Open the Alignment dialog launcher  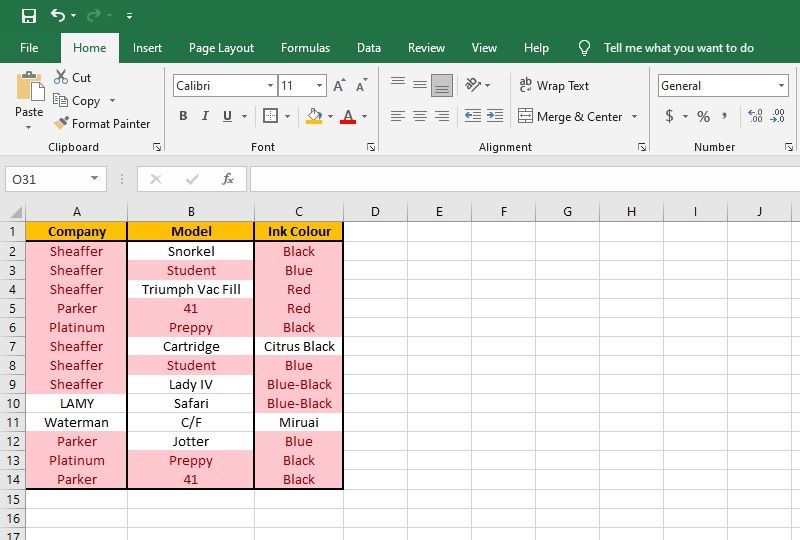[x=641, y=148]
